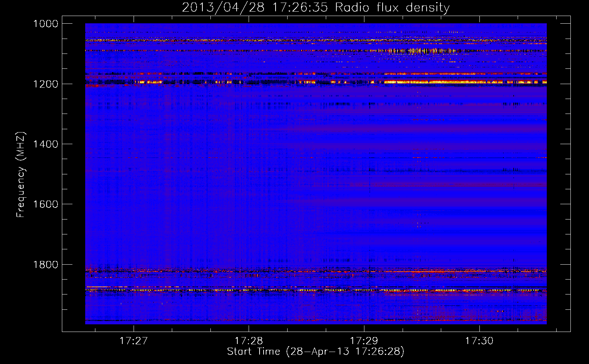Image resolution: width=589 pixels, height=364 pixels.
Task: Click the 17:28 time tick label
Action: pos(249,341)
